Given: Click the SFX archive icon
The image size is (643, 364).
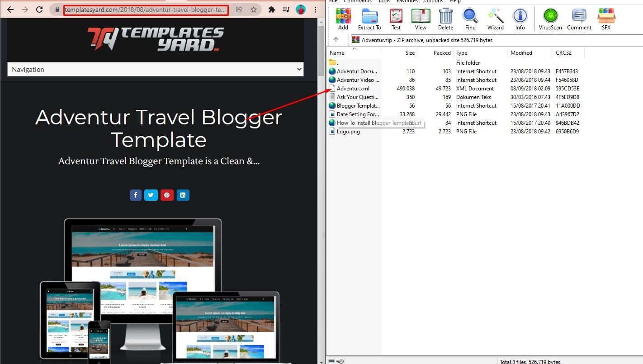Looking at the screenshot, I should pos(606,19).
